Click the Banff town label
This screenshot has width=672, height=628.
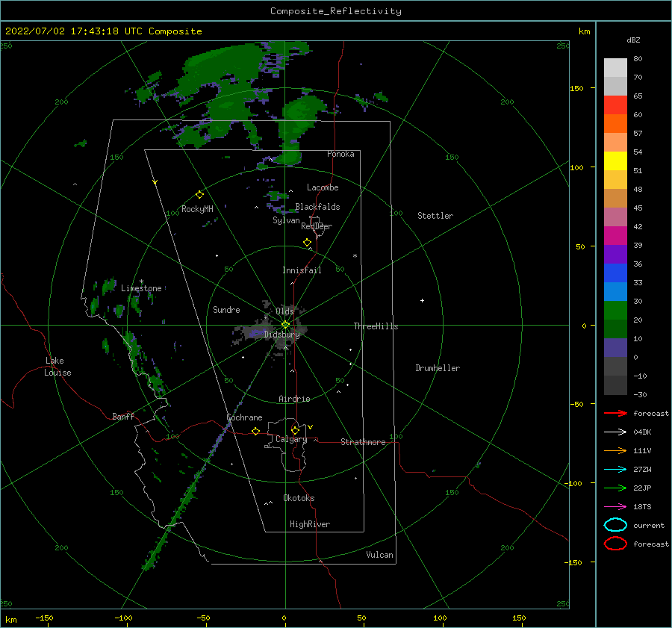pos(123,416)
